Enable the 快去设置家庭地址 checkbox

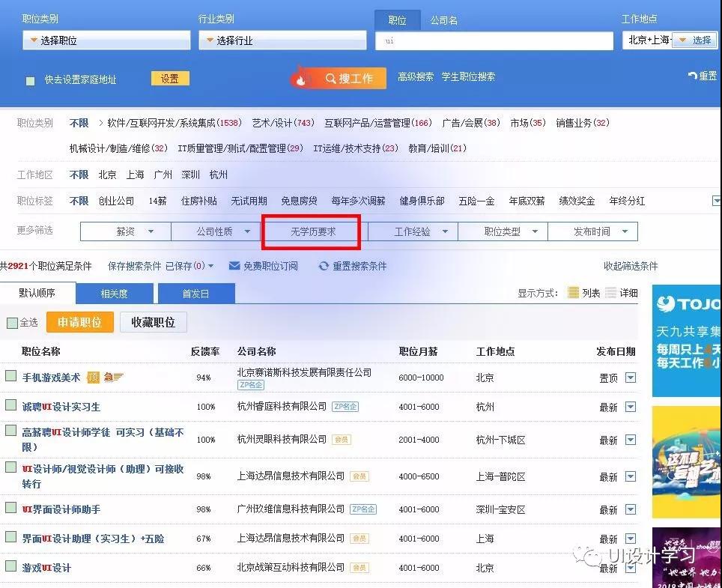point(31,80)
